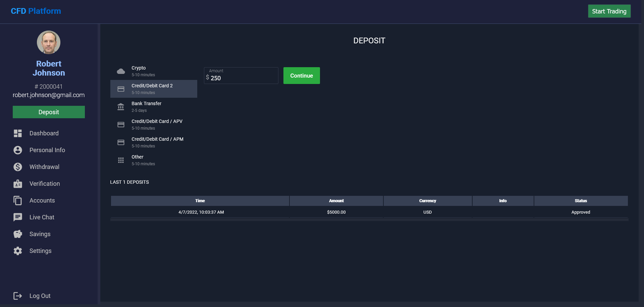The height and width of the screenshot is (307, 644).
Task: Click the Accounts copy icon
Action: click(18, 201)
